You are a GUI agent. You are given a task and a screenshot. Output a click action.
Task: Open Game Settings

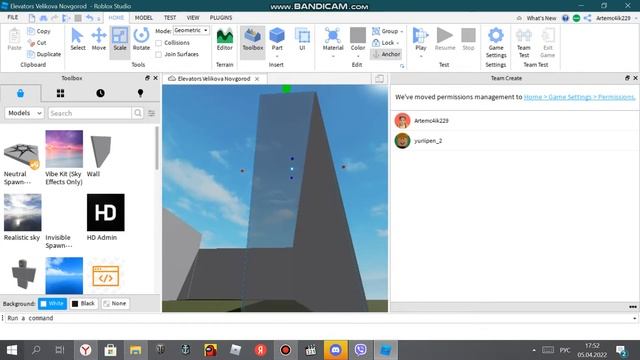click(x=496, y=43)
